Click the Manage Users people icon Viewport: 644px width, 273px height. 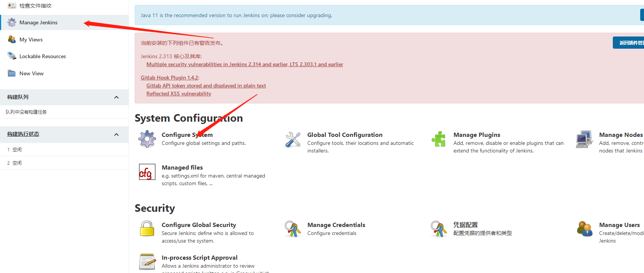585,229
